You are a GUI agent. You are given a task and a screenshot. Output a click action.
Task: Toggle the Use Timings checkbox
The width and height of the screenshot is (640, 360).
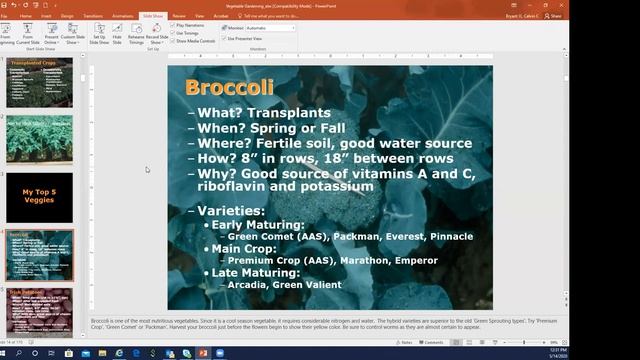[173, 33]
